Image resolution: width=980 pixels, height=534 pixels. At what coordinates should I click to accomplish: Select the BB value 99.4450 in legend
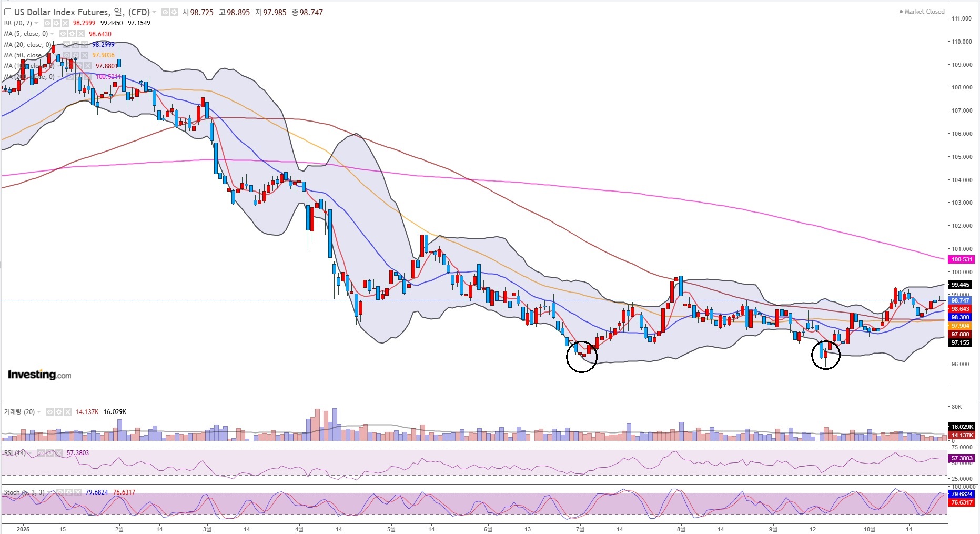point(112,23)
